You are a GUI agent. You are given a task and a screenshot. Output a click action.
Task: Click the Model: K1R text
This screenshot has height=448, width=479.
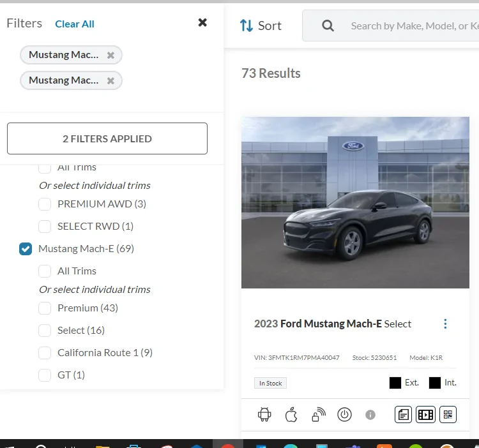pos(426,357)
